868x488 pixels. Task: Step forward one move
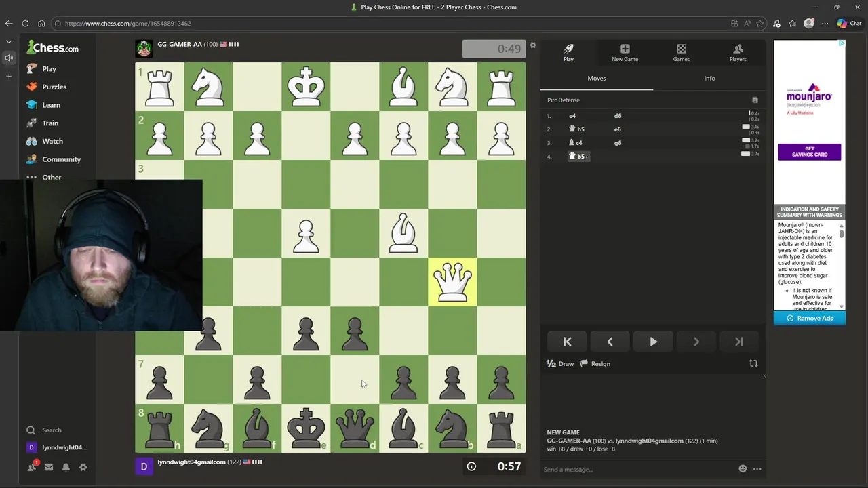pyautogui.click(x=696, y=342)
